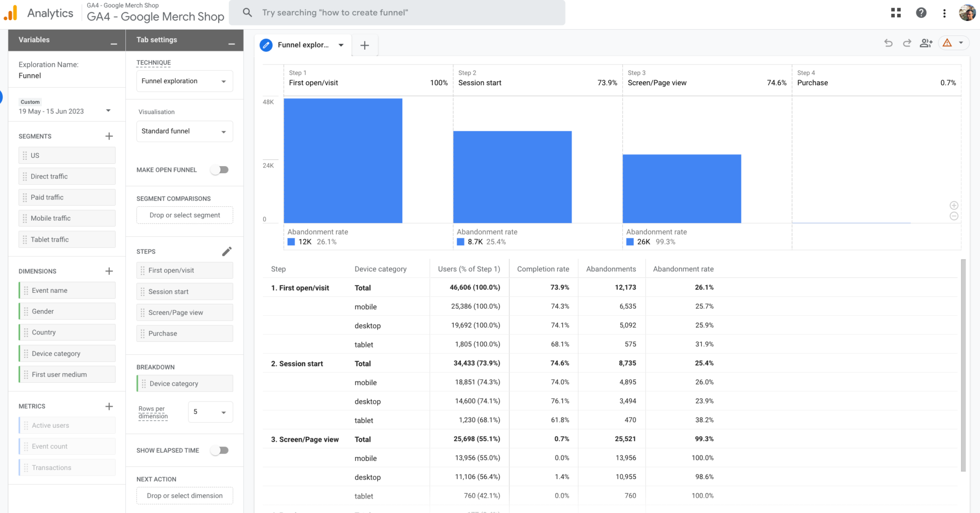Add a new dimension with the plus button
Viewport: 980px width, 513px height.
(x=109, y=271)
